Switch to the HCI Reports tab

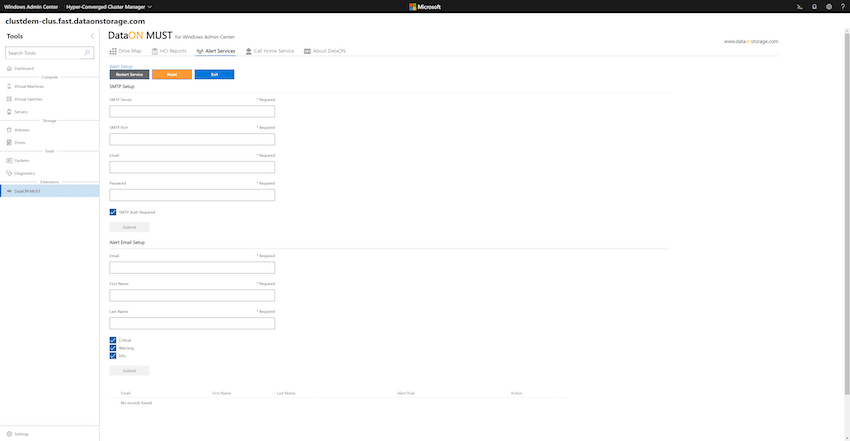coord(169,51)
